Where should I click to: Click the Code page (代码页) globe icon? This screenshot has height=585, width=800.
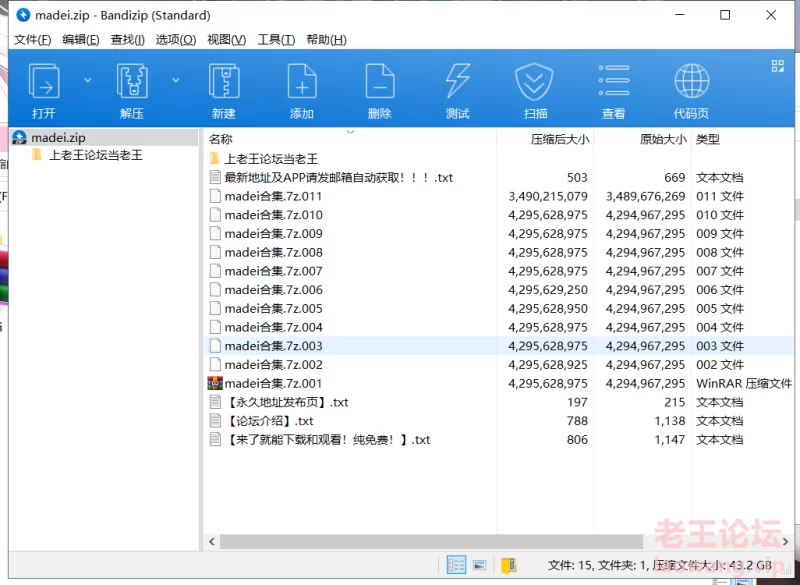pos(691,81)
